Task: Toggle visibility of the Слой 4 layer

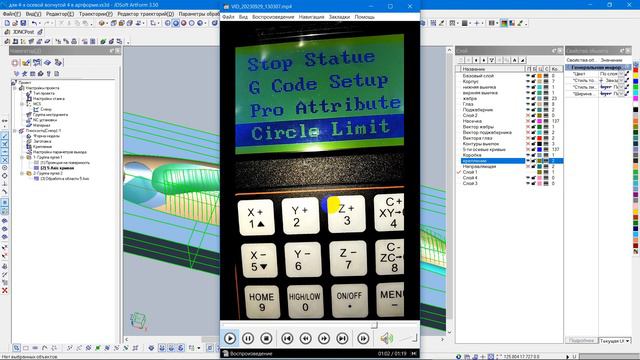Action: (x=528, y=178)
